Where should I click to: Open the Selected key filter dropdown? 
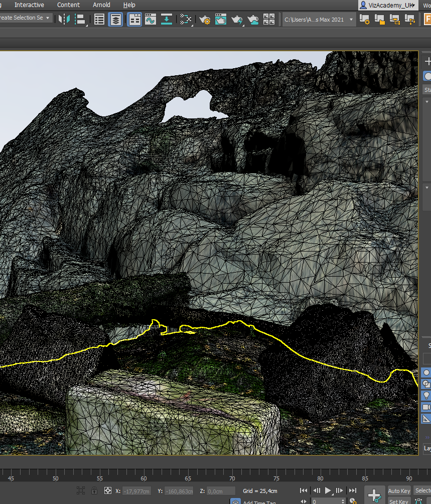(x=424, y=490)
